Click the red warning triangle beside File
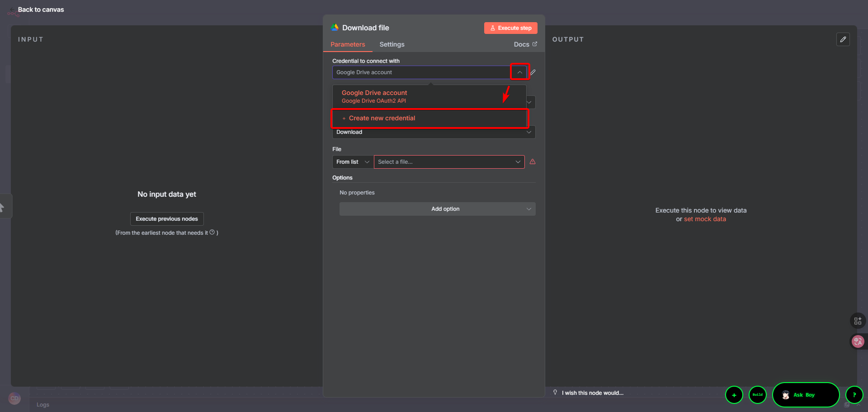The height and width of the screenshot is (412, 868). 533,162
